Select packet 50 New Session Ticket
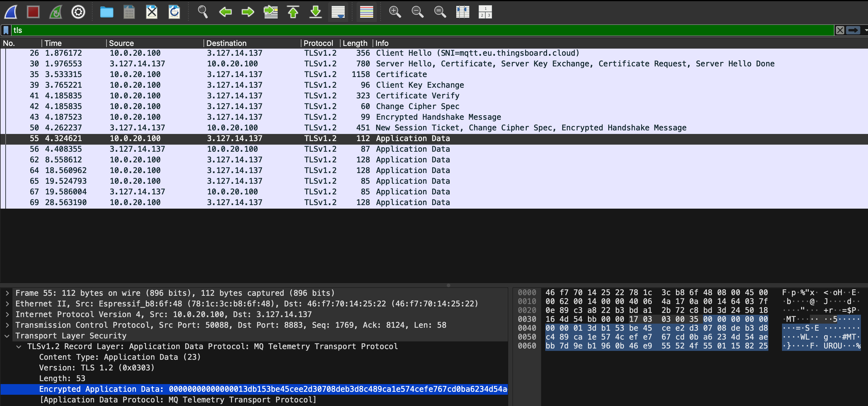The image size is (868, 406). tap(434, 128)
